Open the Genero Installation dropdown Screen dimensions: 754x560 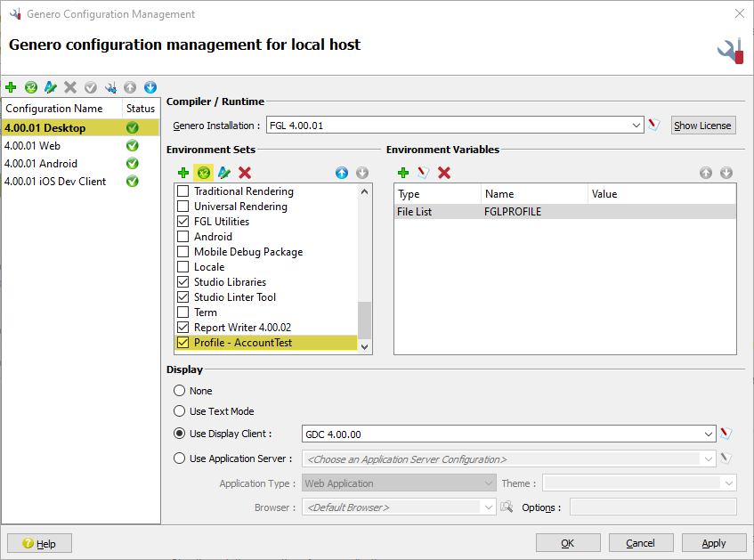[x=637, y=125]
